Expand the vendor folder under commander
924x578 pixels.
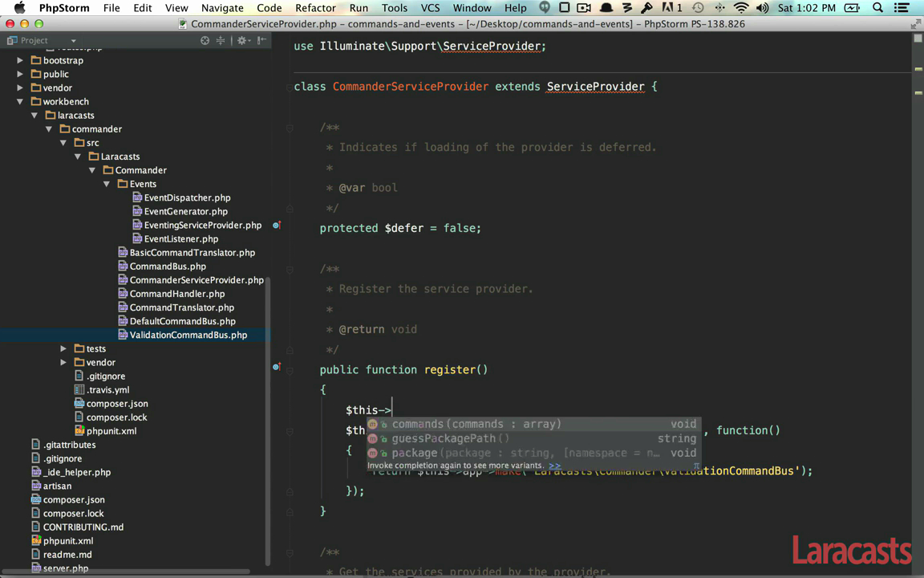(63, 362)
